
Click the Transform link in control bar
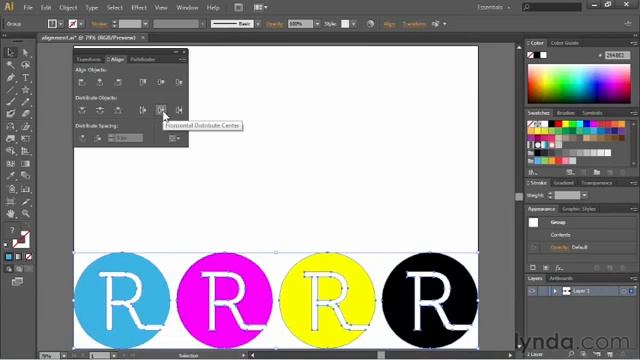pos(414,24)
